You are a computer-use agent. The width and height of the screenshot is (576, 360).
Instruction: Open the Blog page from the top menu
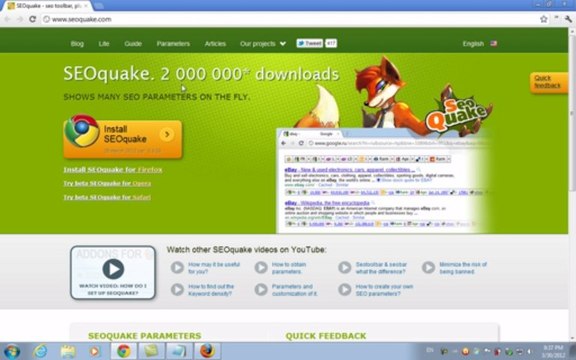coord(77,44)
